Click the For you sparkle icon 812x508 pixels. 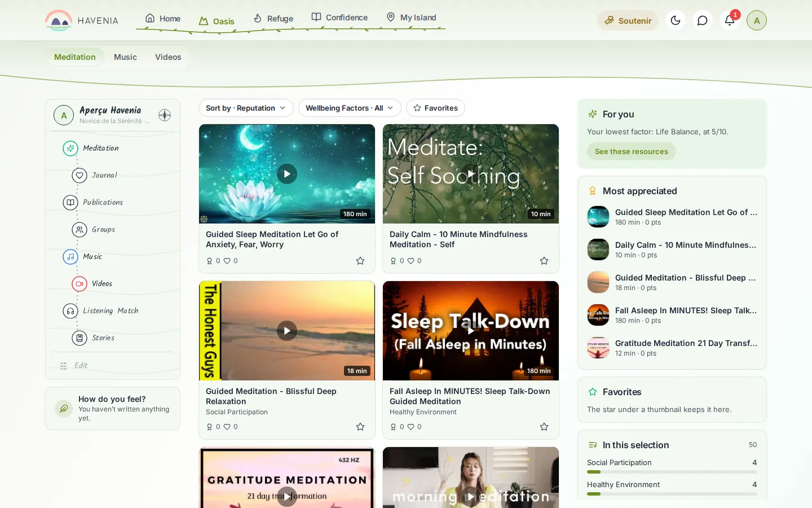pos(593,114)
